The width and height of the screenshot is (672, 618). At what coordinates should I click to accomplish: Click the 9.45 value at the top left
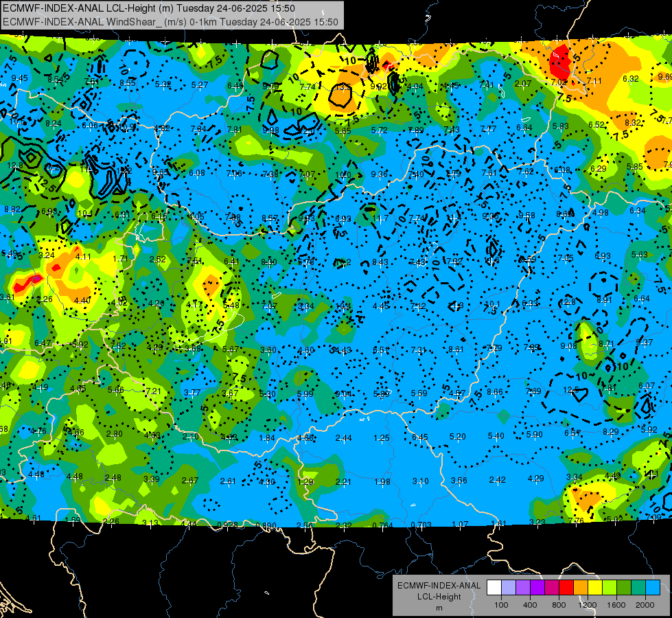click(x=20, y=78)
